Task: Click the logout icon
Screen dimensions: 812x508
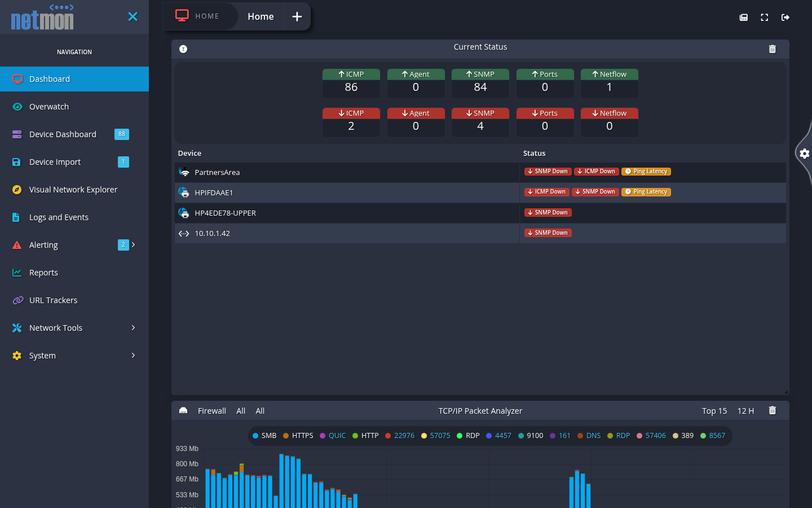Action: pyautogui.click(x=785, y=17)
